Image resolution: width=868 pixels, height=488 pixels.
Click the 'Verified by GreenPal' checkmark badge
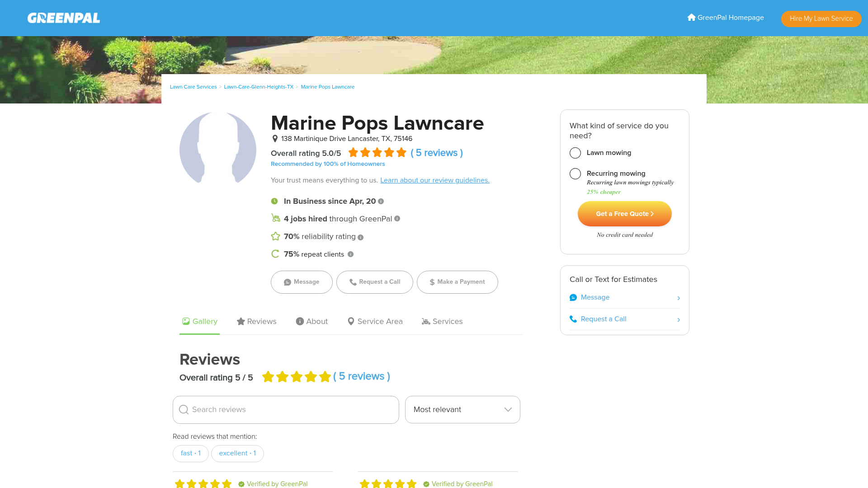click(242, 484)
